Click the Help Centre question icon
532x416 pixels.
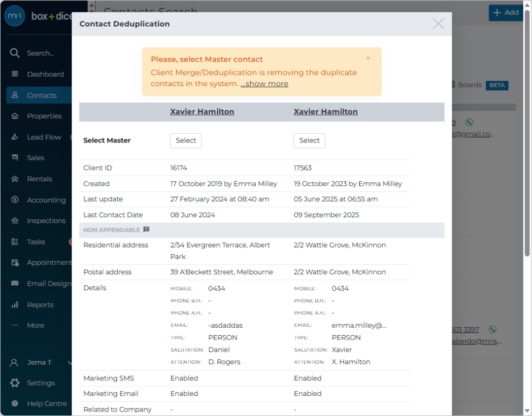click(x=15, y=404)
